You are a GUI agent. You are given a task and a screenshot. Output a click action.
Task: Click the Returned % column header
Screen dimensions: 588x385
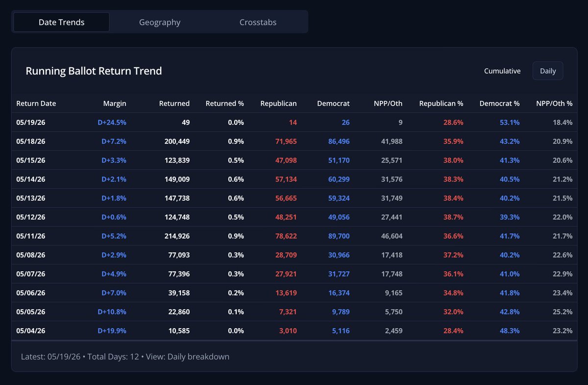224,103
